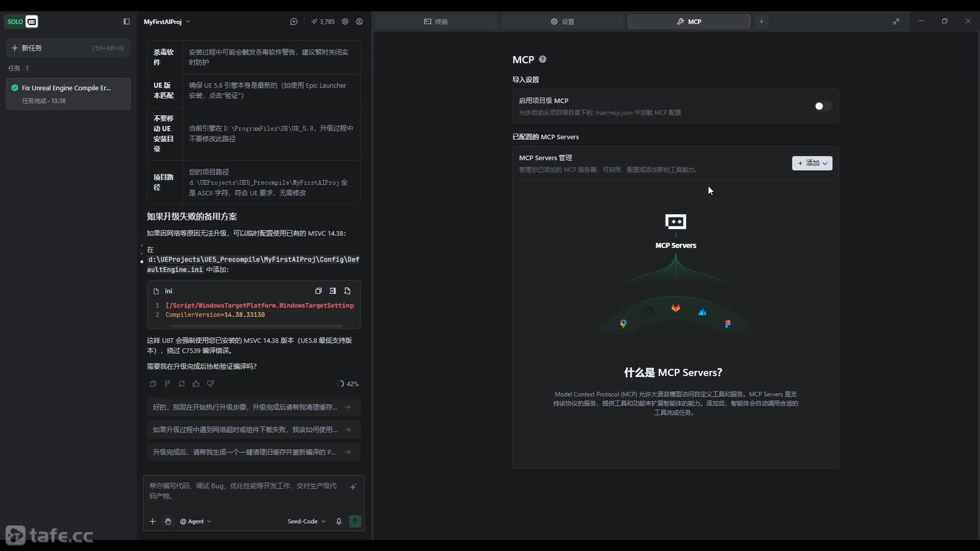
Task: Send the message with the green arrow
Action: [355, 521]
